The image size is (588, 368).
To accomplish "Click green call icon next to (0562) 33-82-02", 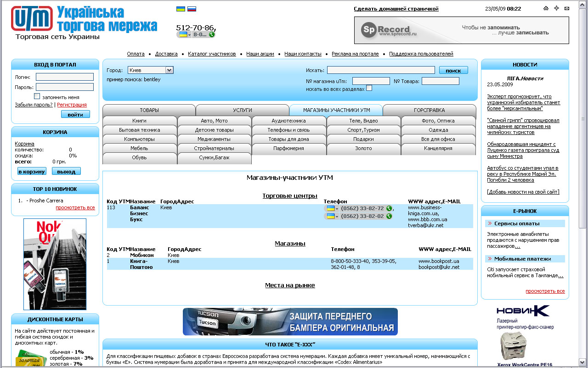I will 389,216.
